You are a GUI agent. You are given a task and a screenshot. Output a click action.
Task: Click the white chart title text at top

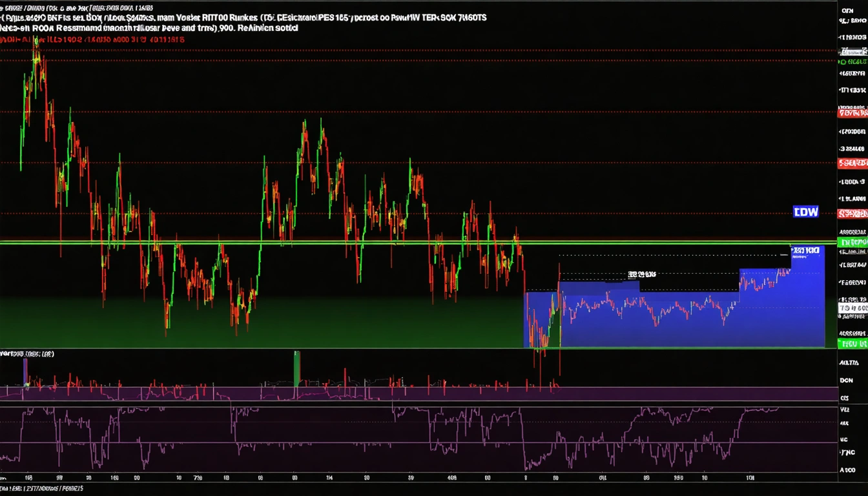pyautogui.click(x=244, y=19)
